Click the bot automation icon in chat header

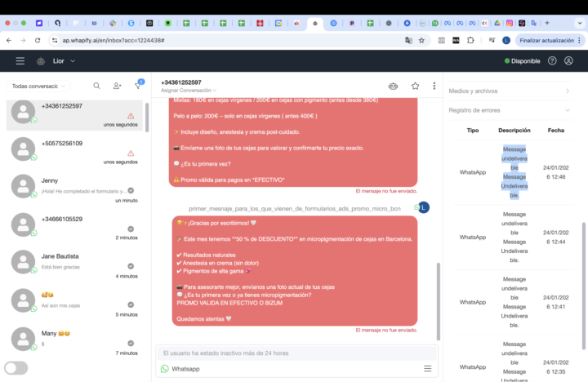[393, 86]
